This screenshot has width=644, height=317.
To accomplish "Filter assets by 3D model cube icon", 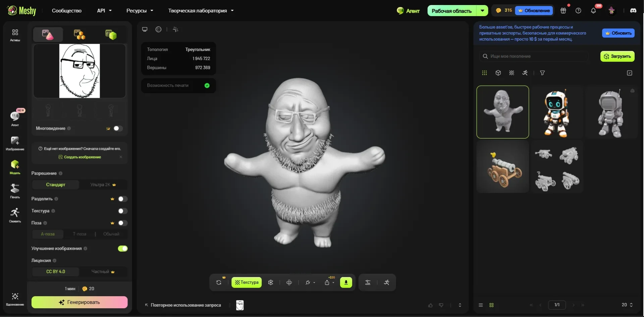I will (498, 73).
